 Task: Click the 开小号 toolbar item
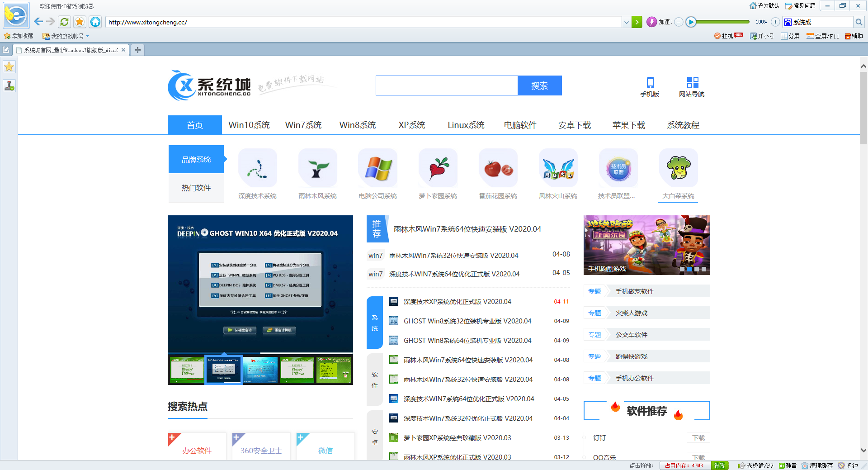[762, 36]
